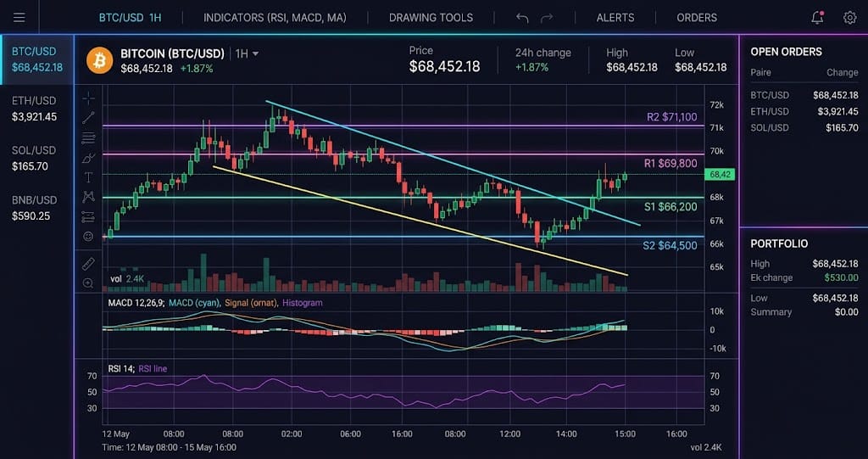Click the MACD 12,26,9 indicator label
The image size is (868, 459).
(136, 303)
